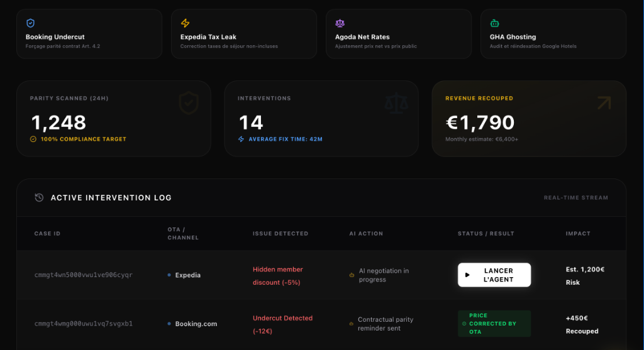Image resolution: width=644 pixels, height=350 pixels.
Task: Click the Booking.com channel name
Action: point(196,324)
